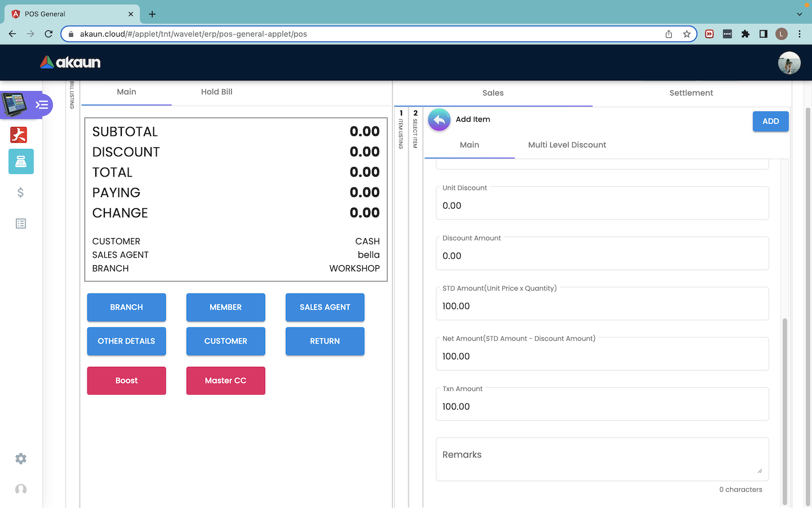Share the page from address bar
Screen dimensions: 812x508
[x=669, y=34]
